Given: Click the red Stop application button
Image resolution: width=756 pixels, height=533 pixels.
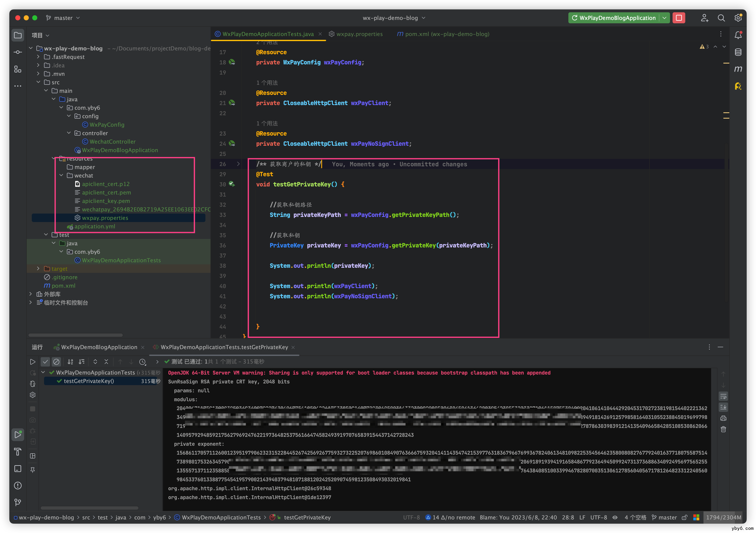Looking at the screenshot, I should [679, 18].
